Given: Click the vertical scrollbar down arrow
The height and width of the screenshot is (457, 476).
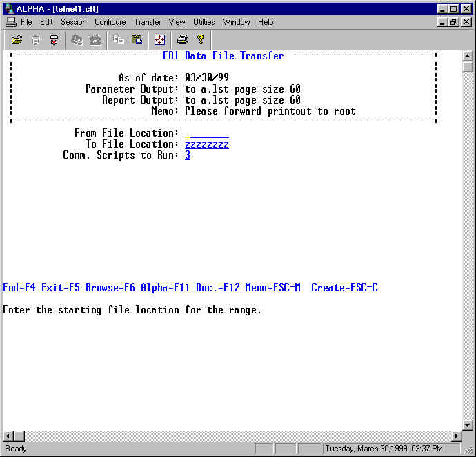Looking at the screenshot, I should tap(468, 425).
